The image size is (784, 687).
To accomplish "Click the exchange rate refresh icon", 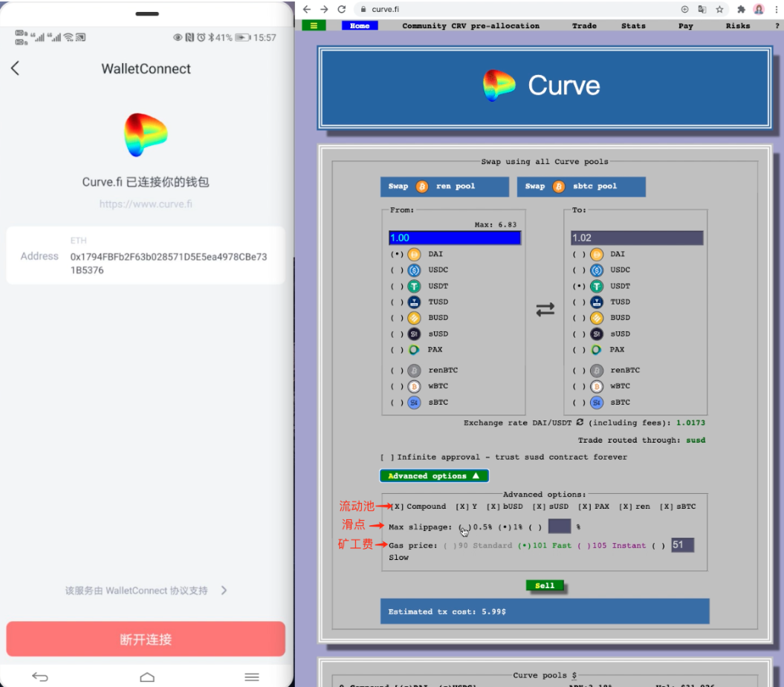I will [580, 422].
